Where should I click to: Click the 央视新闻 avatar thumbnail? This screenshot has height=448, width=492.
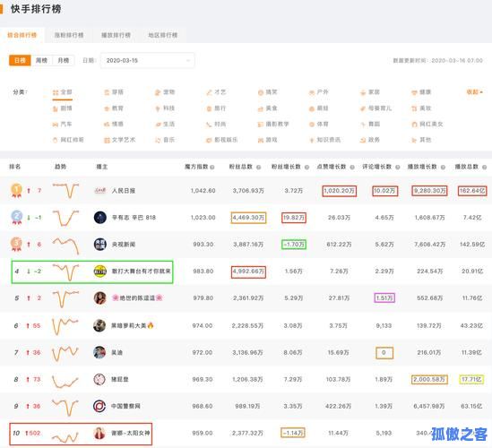(x=100, y=244)
